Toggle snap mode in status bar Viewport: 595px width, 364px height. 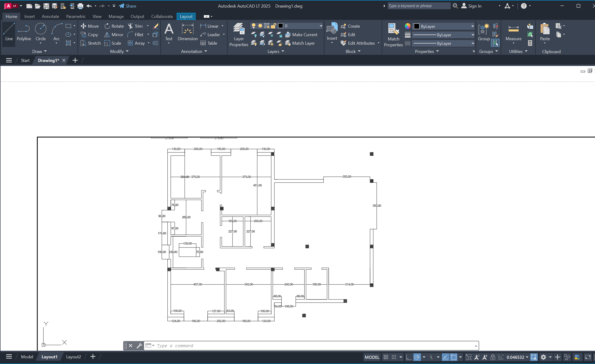point(394,357)
